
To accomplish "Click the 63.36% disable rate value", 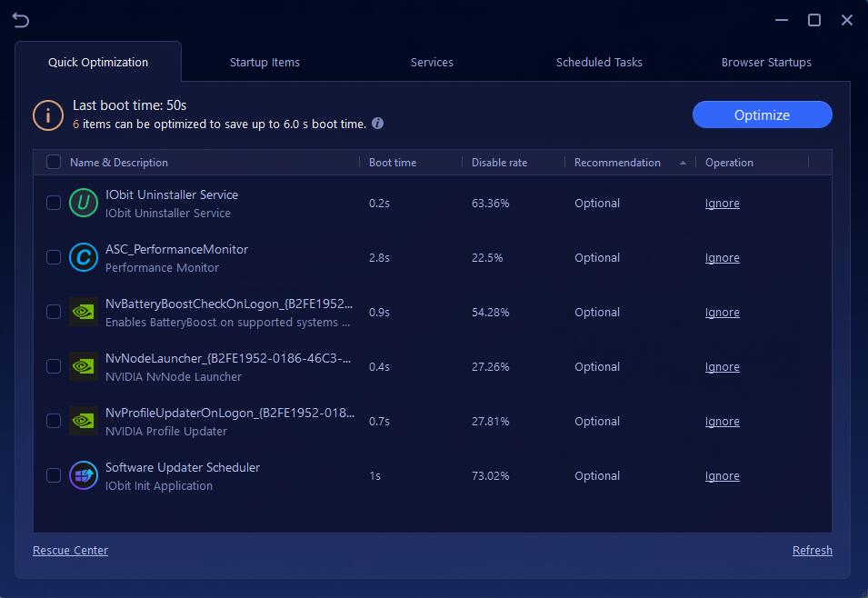I will (x=490, y=204).
